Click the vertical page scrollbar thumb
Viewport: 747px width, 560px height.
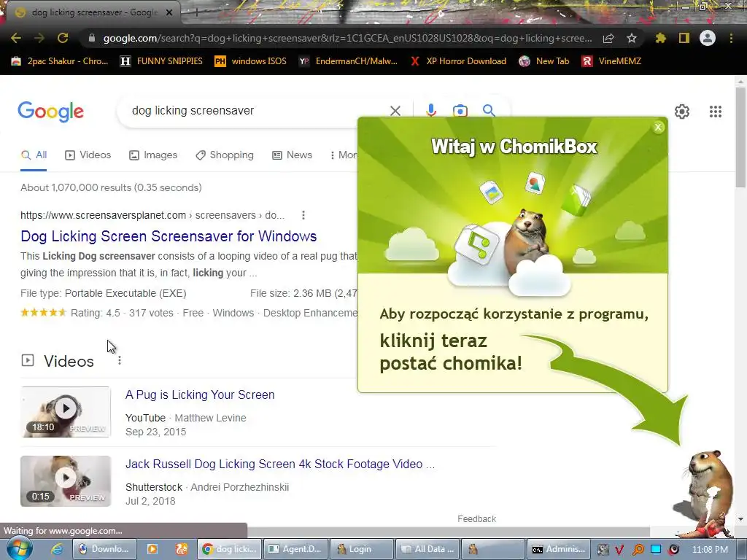(x=740, y=137)
